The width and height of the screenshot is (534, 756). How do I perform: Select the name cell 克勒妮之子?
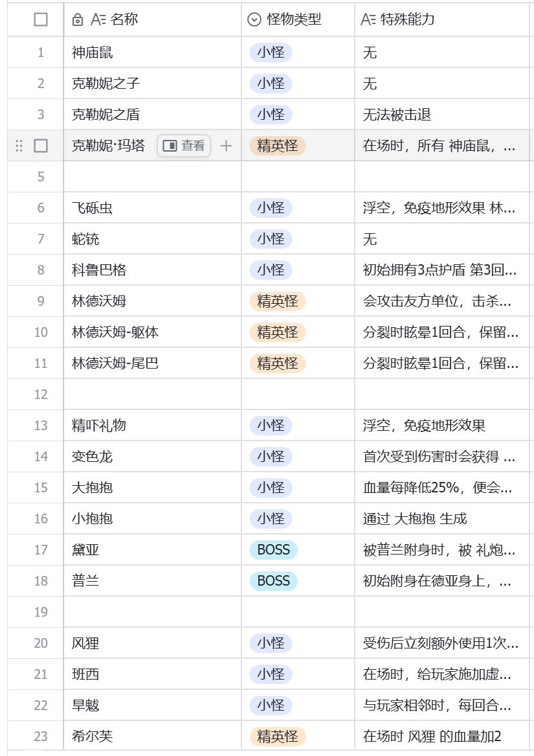click(x=152, y=84)
